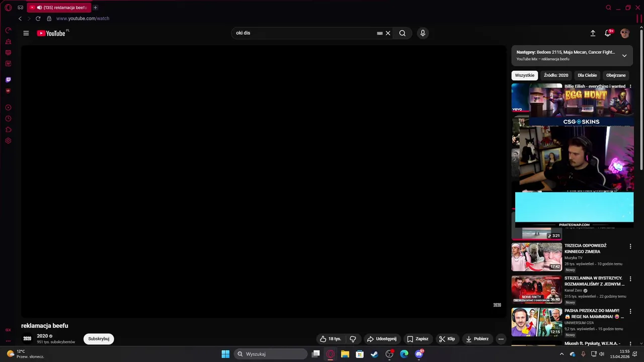Click the 'Wyszukaj' taskbar search box
This screenshot has width=644, height=362.
(x=271, y=354)
